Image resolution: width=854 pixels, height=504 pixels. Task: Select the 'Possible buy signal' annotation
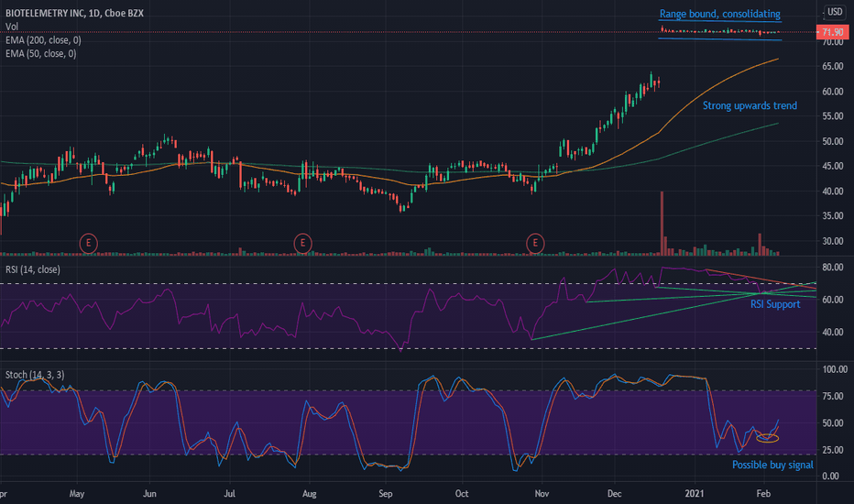pyautogui.click(x=772, y=465)
